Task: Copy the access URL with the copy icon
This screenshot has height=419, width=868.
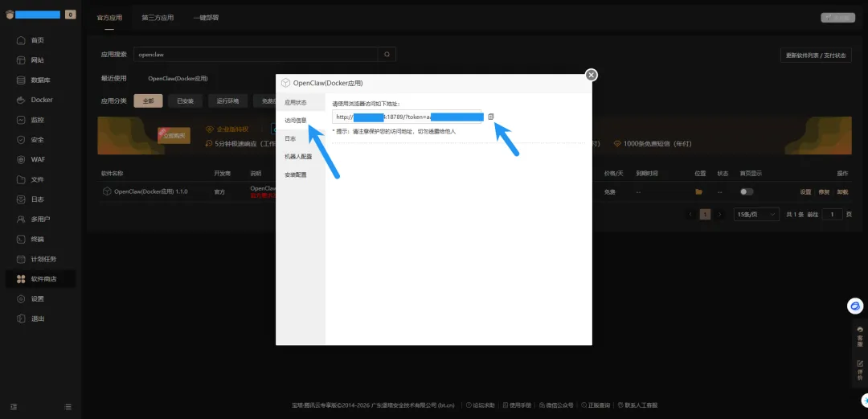Action: 490,117
